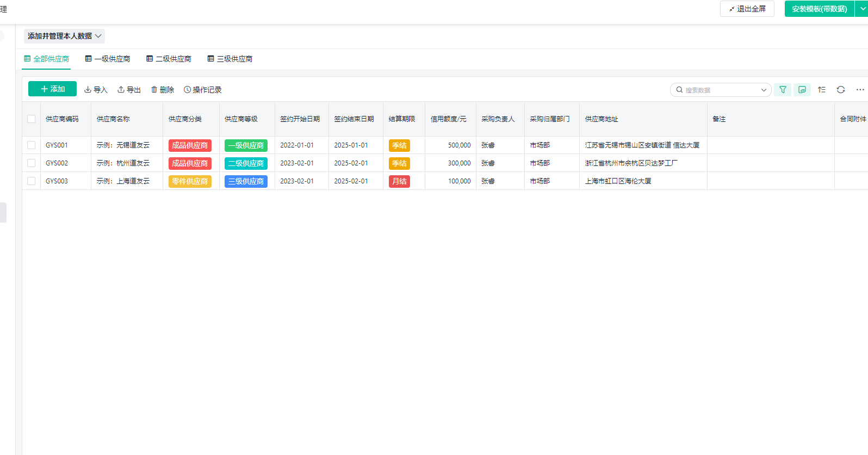The height and width of the screenshot is (455, 868).
Task: Switch to 三级供应商 tab
Action: pos(230,59)
